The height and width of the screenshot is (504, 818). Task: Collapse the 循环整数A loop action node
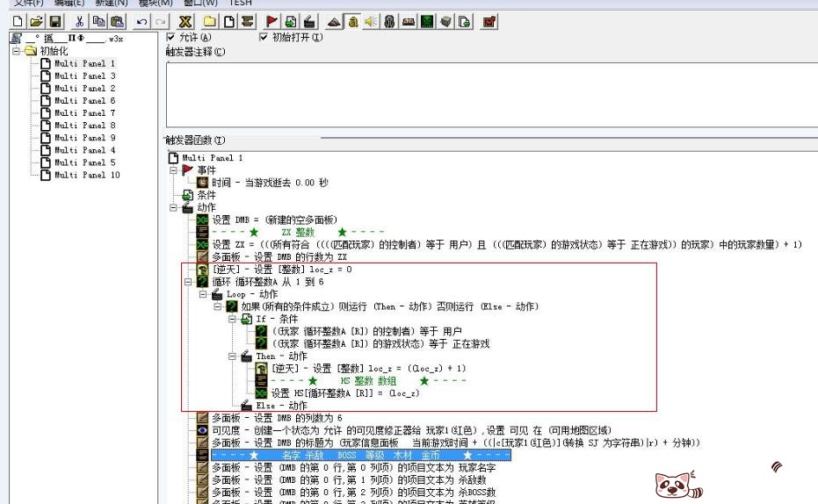tap(189, 282)
